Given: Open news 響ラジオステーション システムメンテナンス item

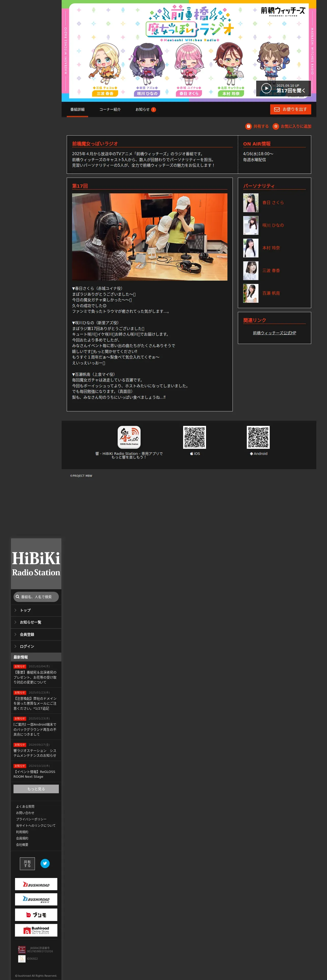Looking at the screenshot, I should pyautogui.click(x=36, y=750).
